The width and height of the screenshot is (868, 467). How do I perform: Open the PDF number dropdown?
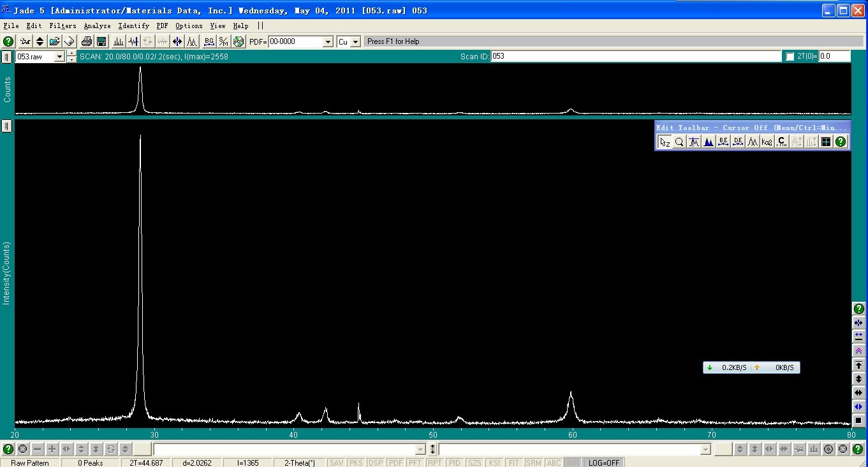pos(328,41)
